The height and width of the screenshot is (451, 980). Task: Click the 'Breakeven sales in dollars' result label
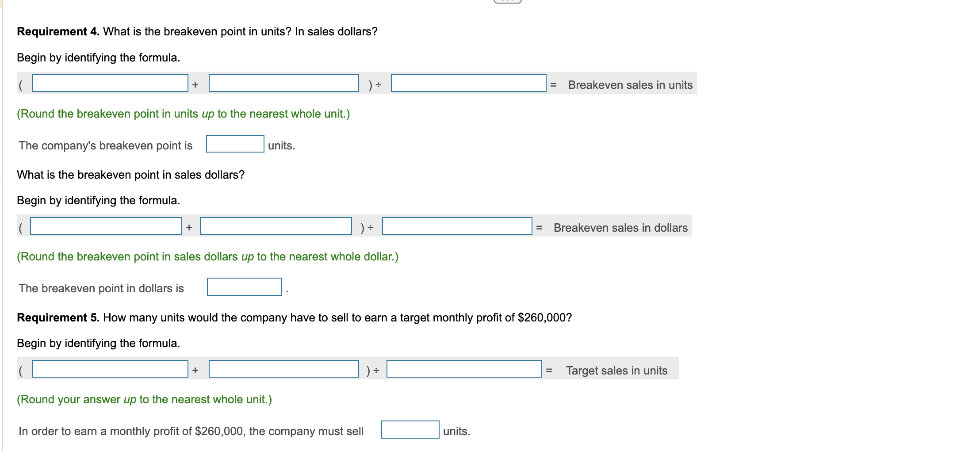click(620, 228)
